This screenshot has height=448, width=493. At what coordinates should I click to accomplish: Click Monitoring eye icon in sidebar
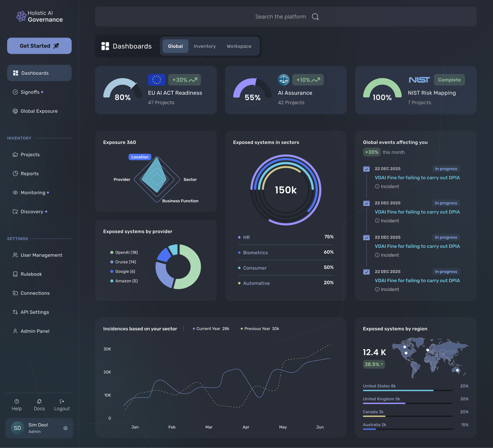click(15, 192)
